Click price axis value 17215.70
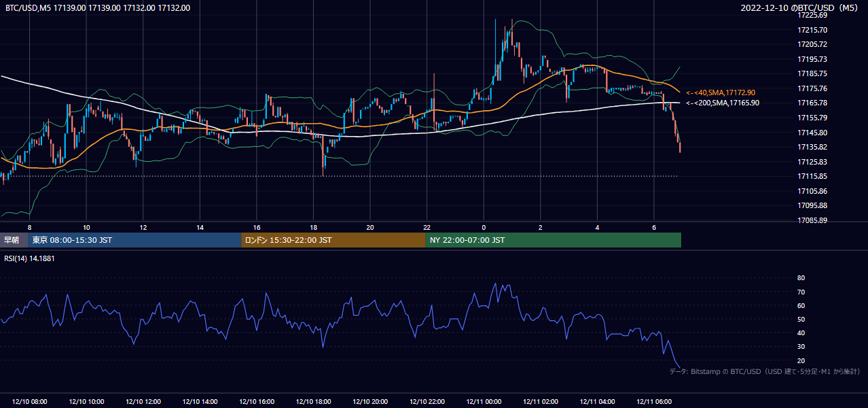The height and width of the screenshot is (408, 868). (812, 30)
